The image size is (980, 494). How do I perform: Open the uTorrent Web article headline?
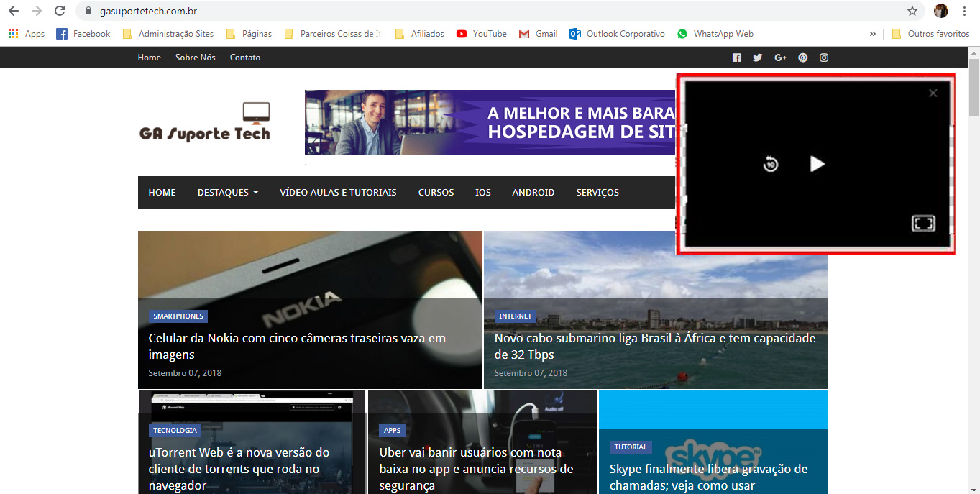pyautogui.click(x=239, y=469)
